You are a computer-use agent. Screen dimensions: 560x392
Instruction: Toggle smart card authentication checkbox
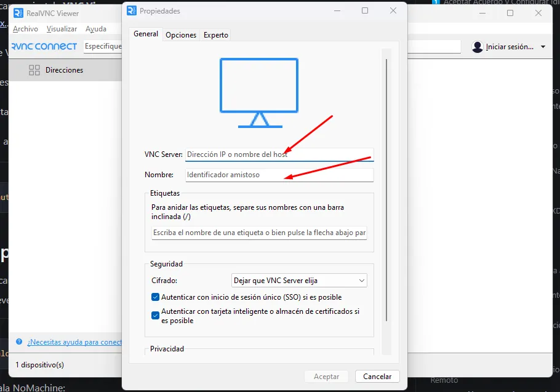coord(155,316)
